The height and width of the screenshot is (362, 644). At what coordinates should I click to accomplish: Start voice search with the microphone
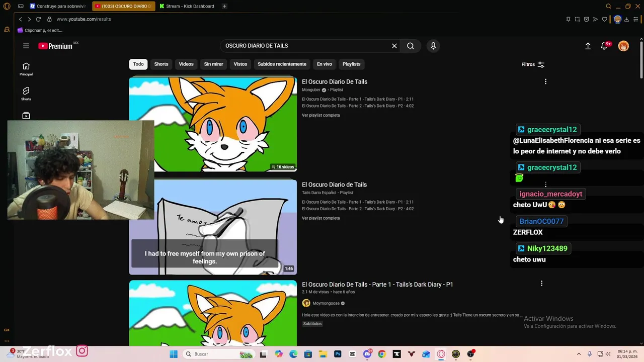point(433,46)
